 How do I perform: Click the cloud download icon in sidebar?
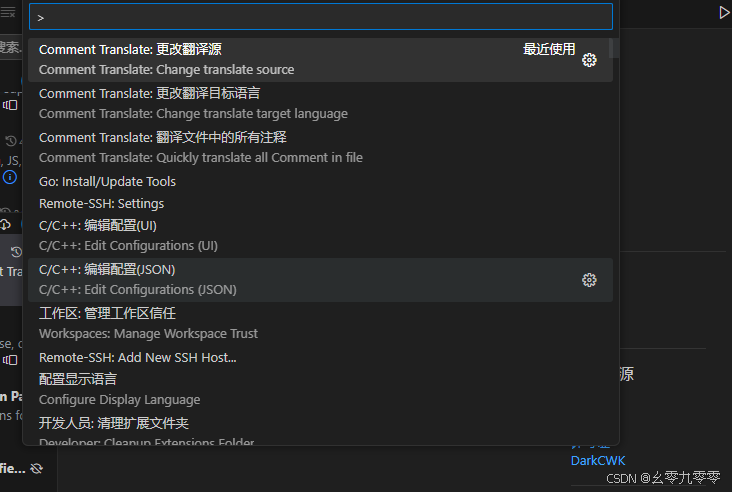(5, 225)
